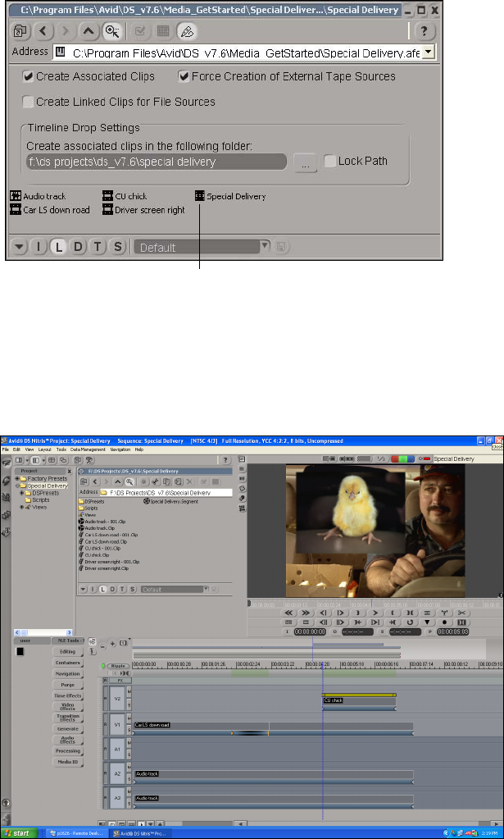Select the Special Delivery sequence icon in top browser
Screen dimensions: 504x839
(200, 196)
